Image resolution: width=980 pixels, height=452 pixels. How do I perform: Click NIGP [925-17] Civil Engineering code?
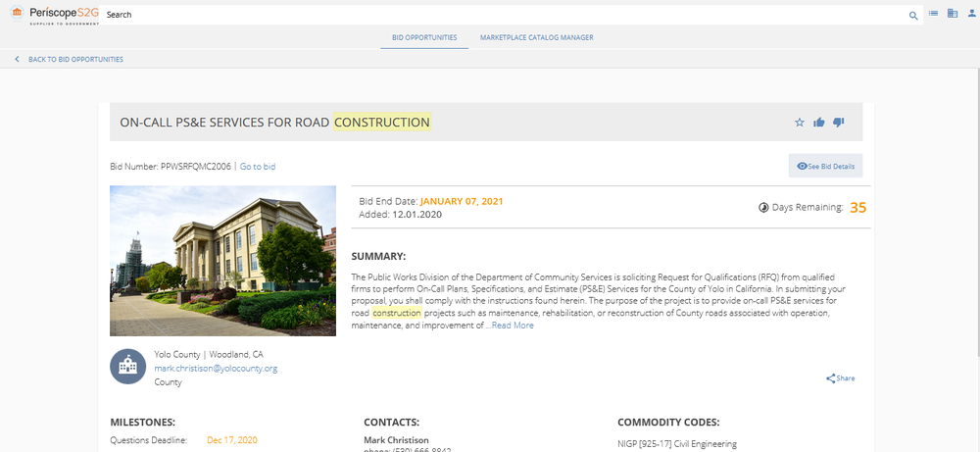(x=677, y=444)
